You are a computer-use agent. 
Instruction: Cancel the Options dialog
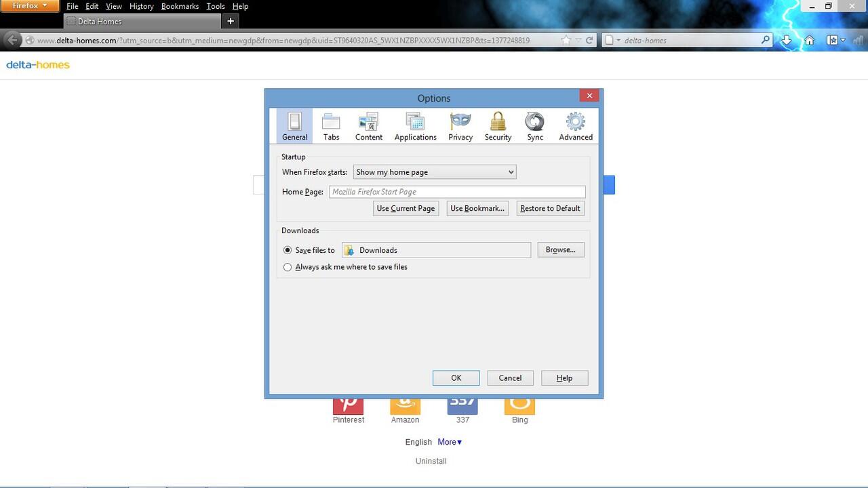tap(510, 378)
